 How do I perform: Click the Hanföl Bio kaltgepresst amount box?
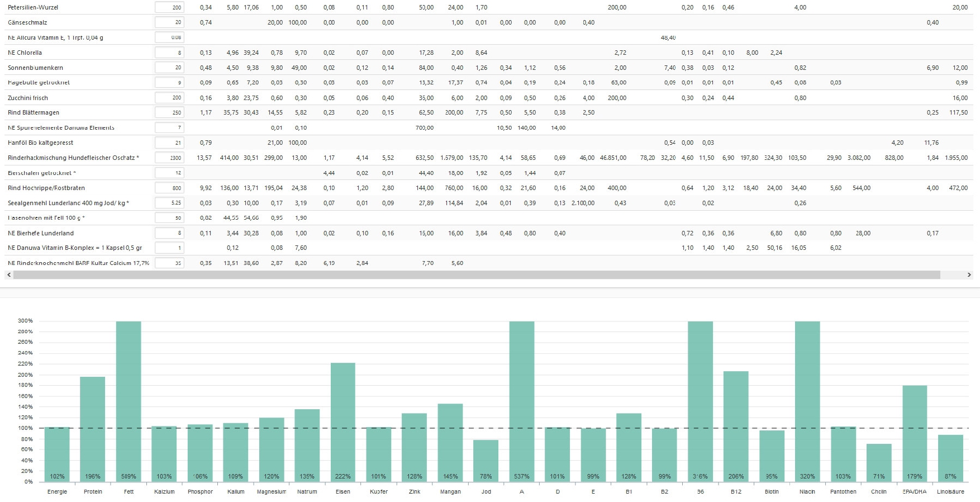(169, 143)
